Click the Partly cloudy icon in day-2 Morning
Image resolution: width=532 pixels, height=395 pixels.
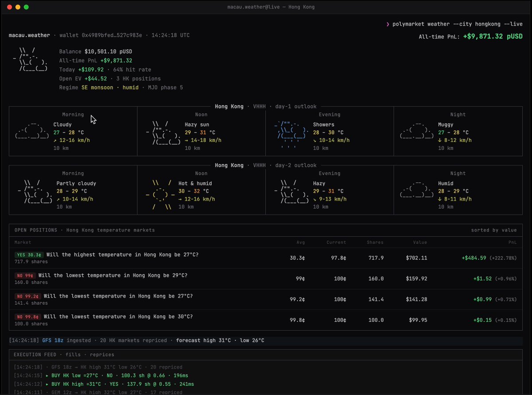pyautogui.click(x=35, y=192)
